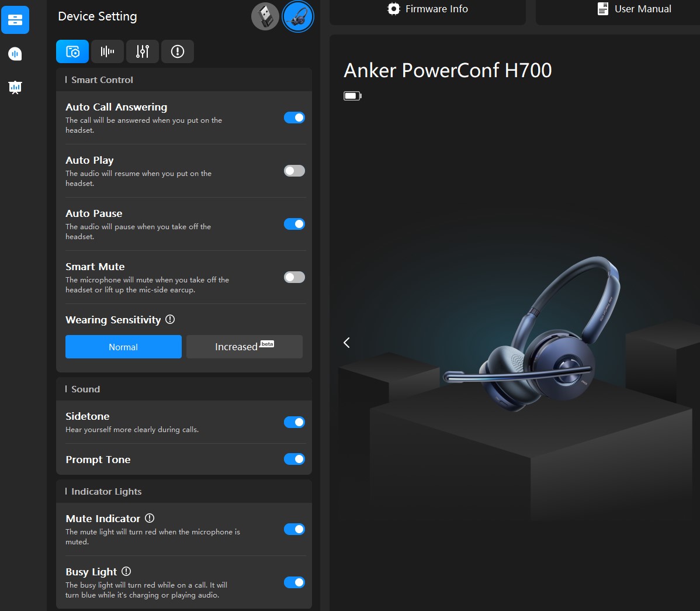
Task: Click the battery level icon
Action: pos(352,96)
